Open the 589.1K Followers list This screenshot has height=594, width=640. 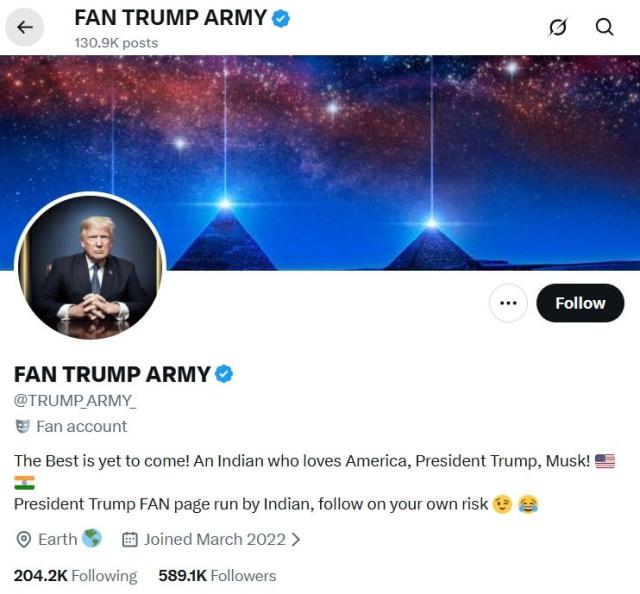217,576
